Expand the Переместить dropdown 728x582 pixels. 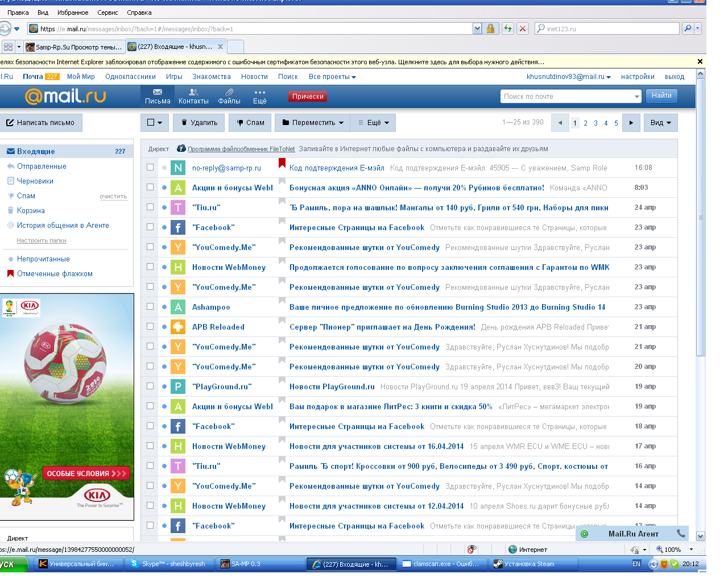click(x=312, y=123)
